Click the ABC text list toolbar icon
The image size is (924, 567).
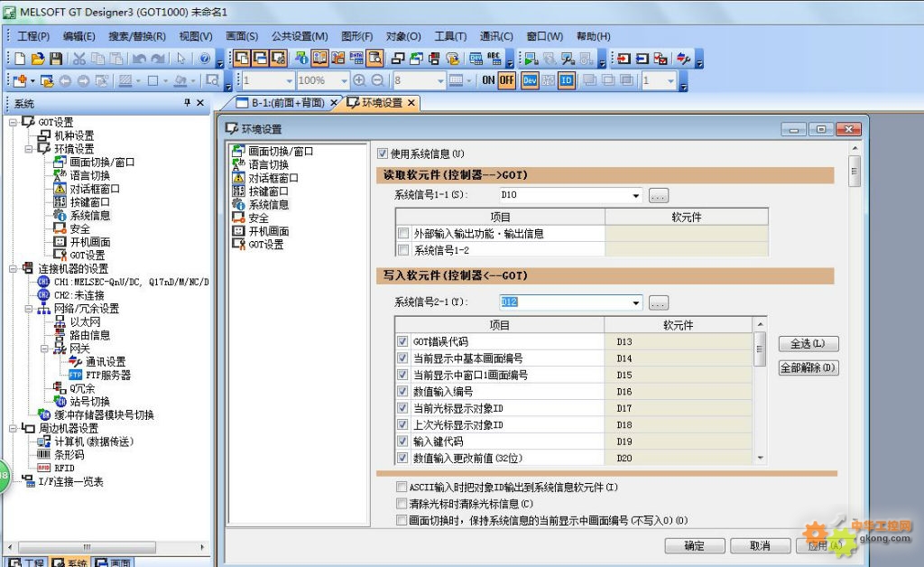[x=494, y=59]
